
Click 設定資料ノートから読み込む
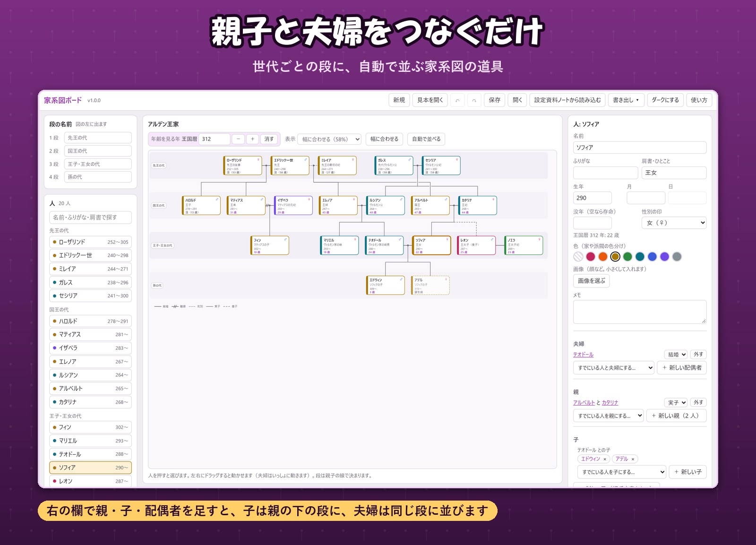567,100
